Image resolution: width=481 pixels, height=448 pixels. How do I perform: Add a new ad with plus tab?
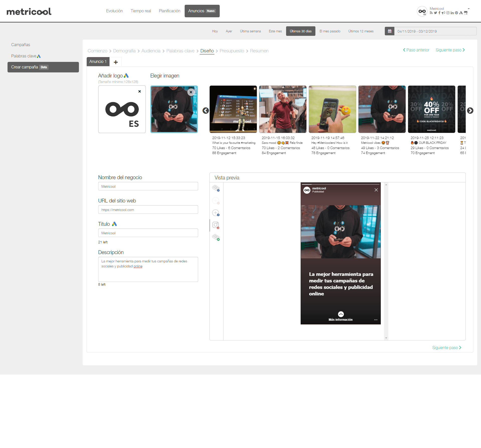coord(116,62)
